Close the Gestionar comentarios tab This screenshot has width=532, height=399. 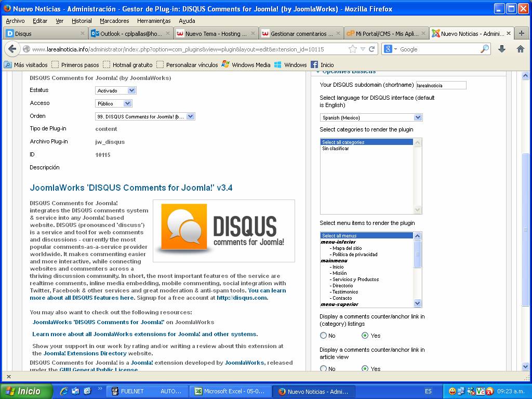[x=338, y=33]
